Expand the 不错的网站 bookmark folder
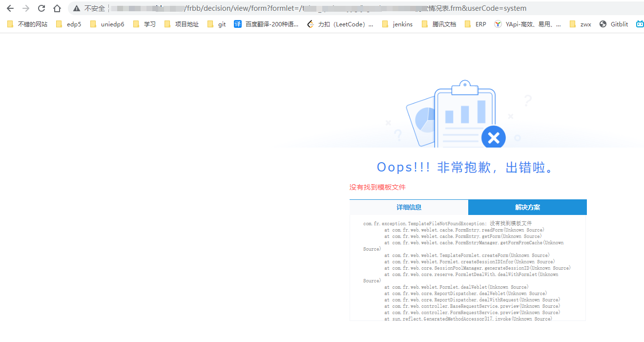Viewport: 644px width, 342px height. pos(28,24)
